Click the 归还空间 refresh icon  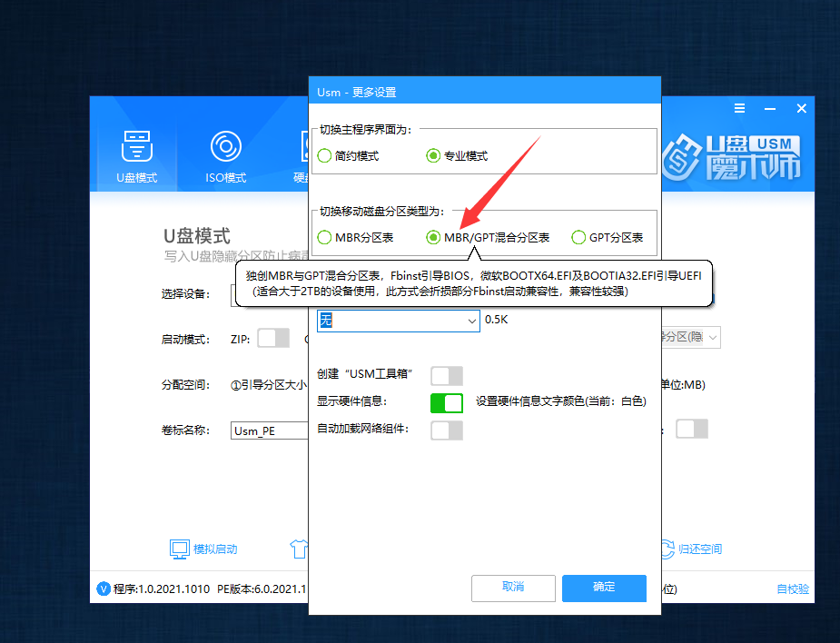(x=667, y=549)
